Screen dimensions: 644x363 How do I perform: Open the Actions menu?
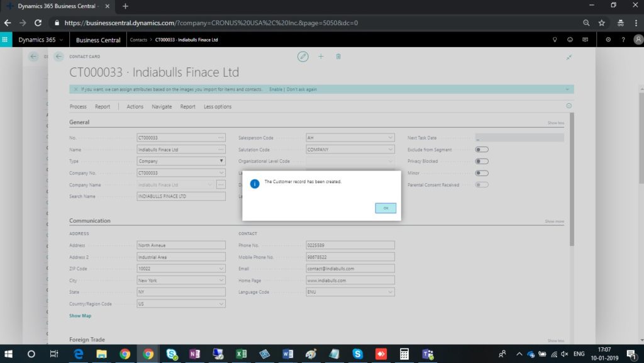pos(135,107)
